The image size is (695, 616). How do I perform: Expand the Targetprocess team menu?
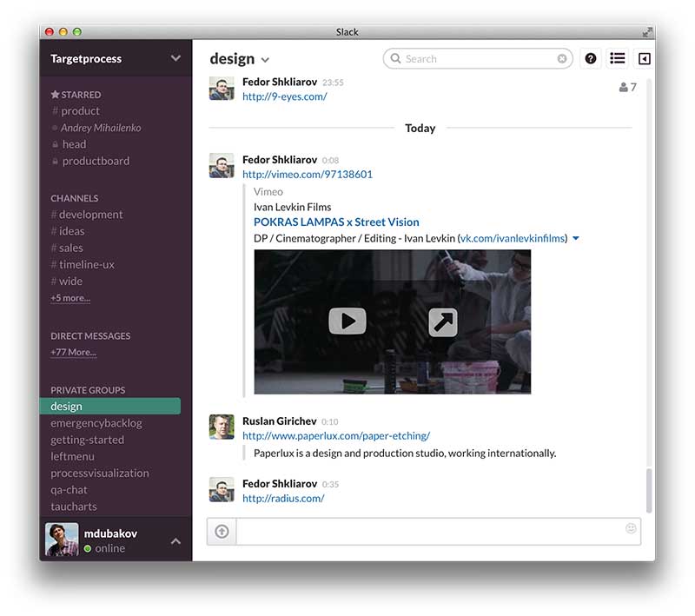(175, 58)
